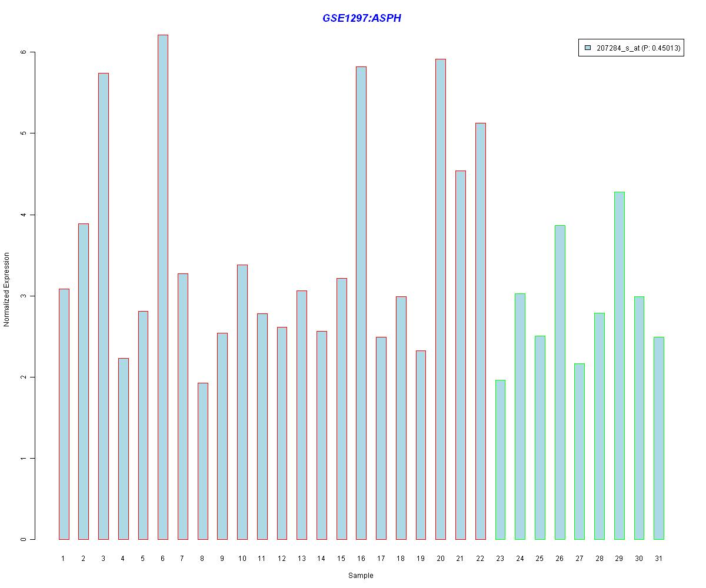Select the bar for sample 17

click(x=381, y=438)
